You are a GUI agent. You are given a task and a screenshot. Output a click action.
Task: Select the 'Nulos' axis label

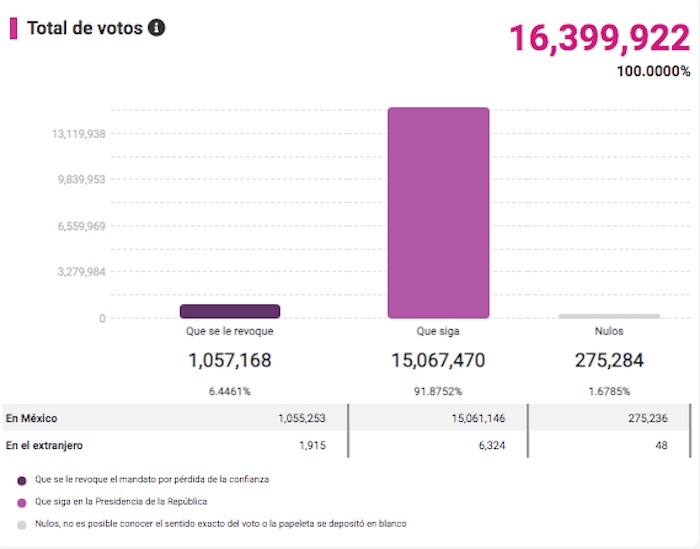609,330
